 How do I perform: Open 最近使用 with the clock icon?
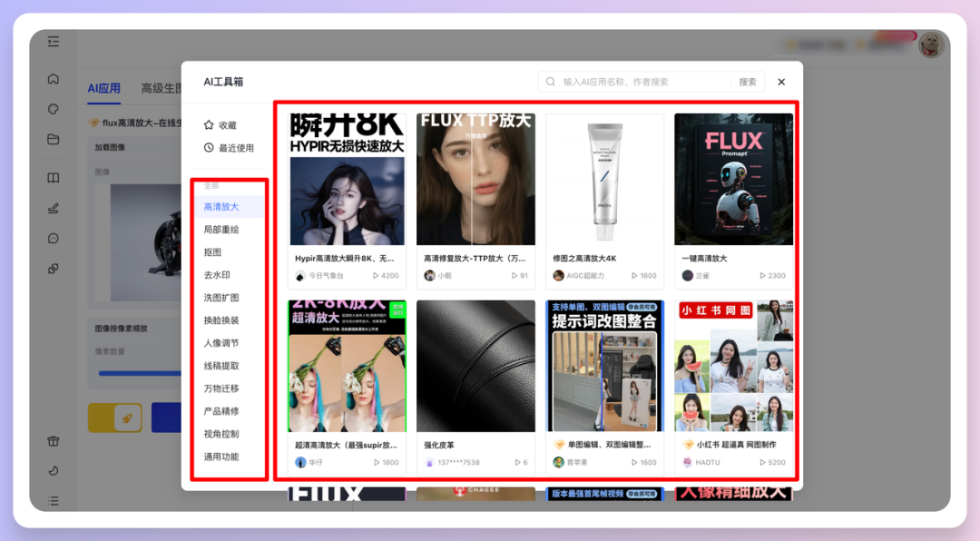(229, 148)
